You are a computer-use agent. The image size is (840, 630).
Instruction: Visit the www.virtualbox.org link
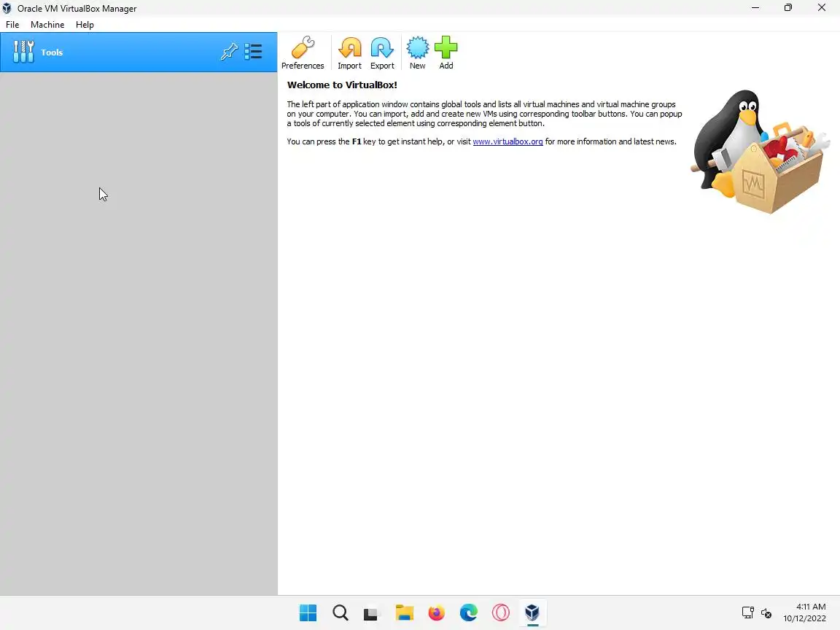click(x=507, y=141)
